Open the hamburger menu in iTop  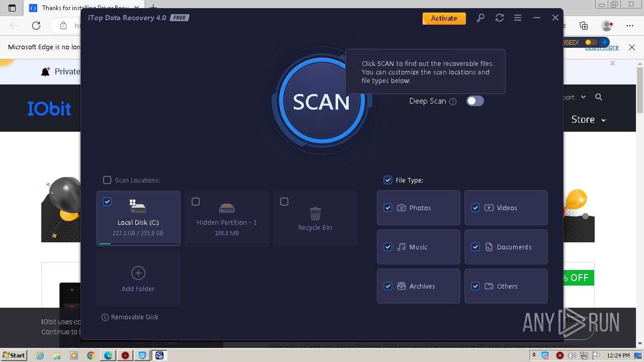click(x=517, y=18)
